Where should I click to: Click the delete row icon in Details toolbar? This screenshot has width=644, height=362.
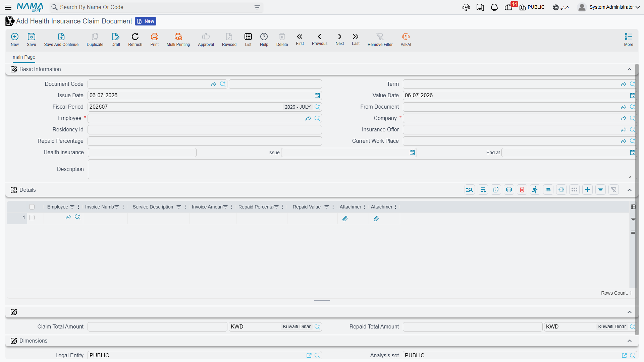click(522, 190)
